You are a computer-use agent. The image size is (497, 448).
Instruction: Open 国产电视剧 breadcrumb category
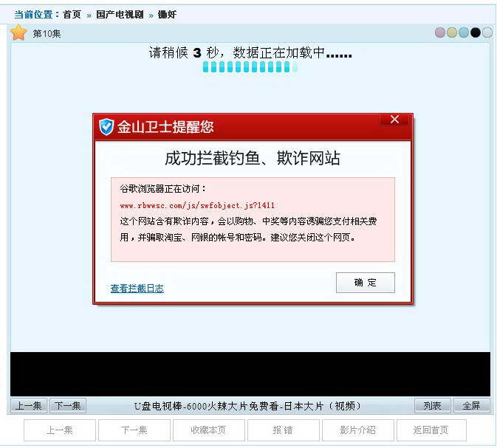tap(120, 15)
